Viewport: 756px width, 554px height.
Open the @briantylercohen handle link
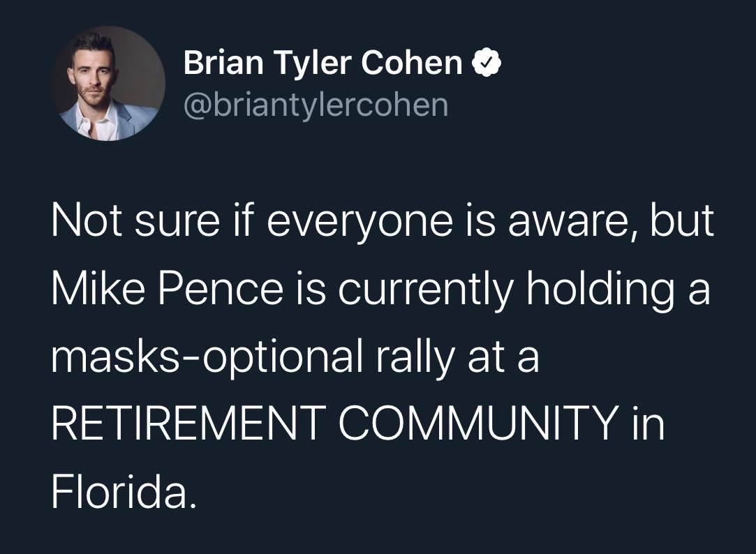point(316,105)
